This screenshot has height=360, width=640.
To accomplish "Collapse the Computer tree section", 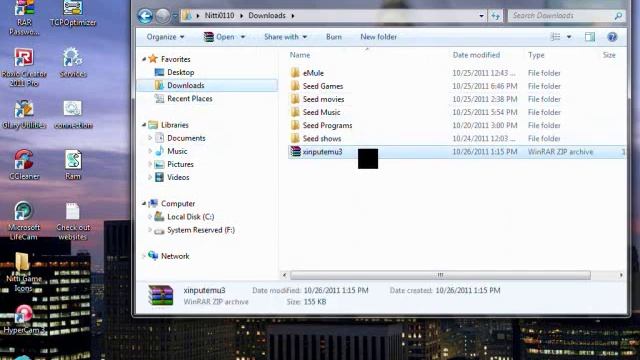I will click(x=144, y=203).
